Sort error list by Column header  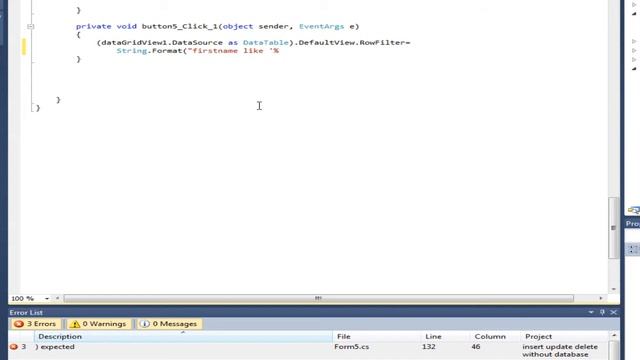click(x=494, y=336)
